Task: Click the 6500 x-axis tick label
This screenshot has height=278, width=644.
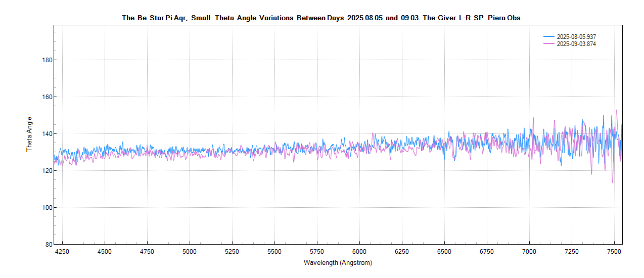Action: (x=444, y=252)
